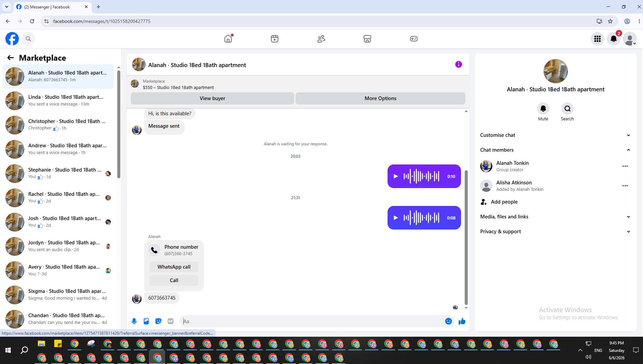Click Add people label
Screen dimensions: 643x364
[x=504, y=202]
